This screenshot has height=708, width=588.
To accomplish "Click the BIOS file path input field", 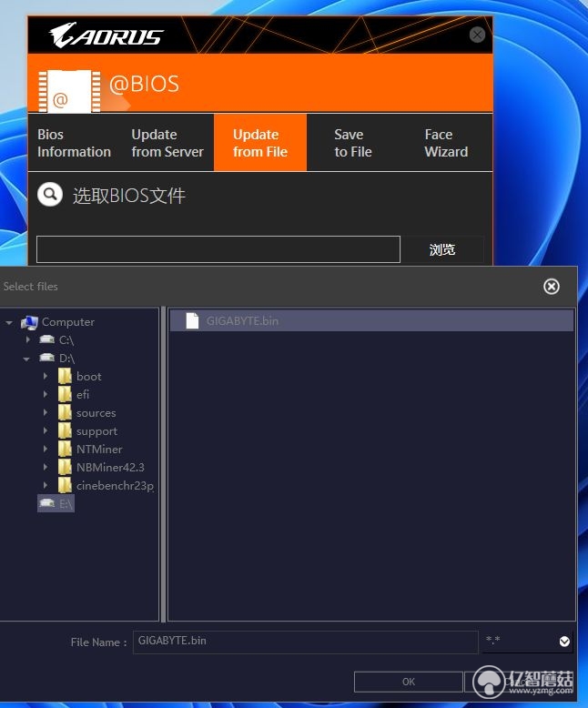I will 218,249.
